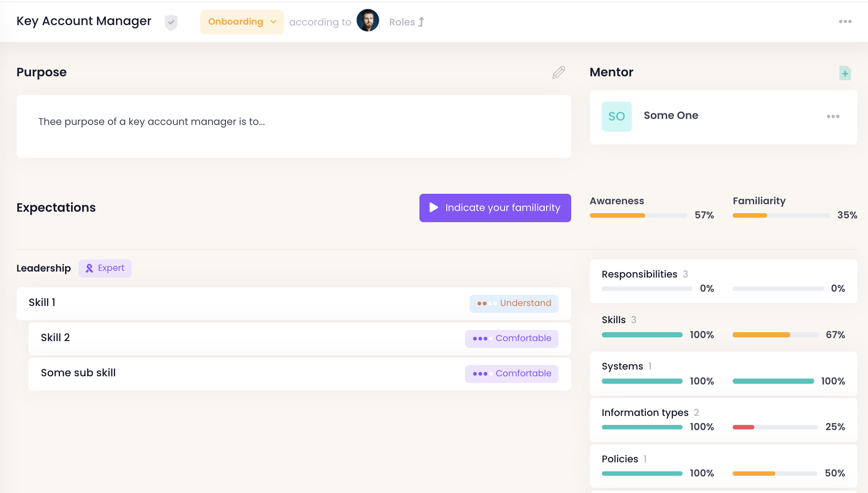The image size is (868, 493).
Task: Select the Responsibilities category card
Action: [723, 281]
